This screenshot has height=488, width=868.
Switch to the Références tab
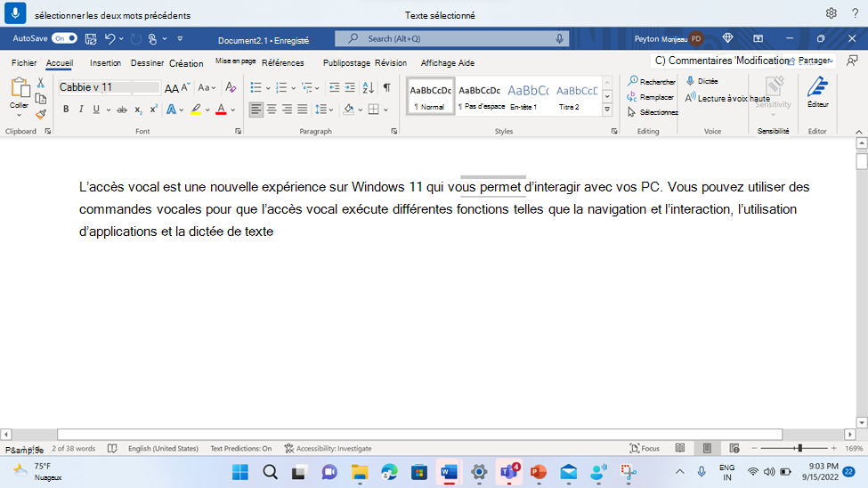pos(283,63)
